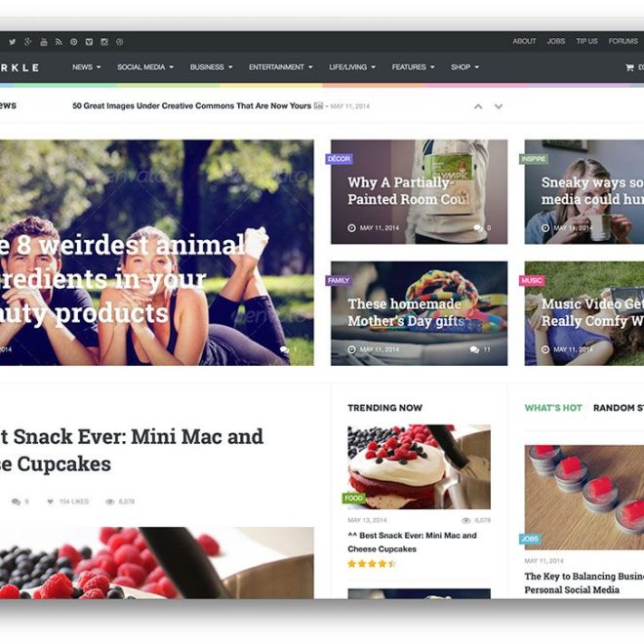Viewport: 644px width, 644px height.
Task: Click comment bubble on weirdest animal ingredients image
Action: pyautogui.click(x=284, y=349)
